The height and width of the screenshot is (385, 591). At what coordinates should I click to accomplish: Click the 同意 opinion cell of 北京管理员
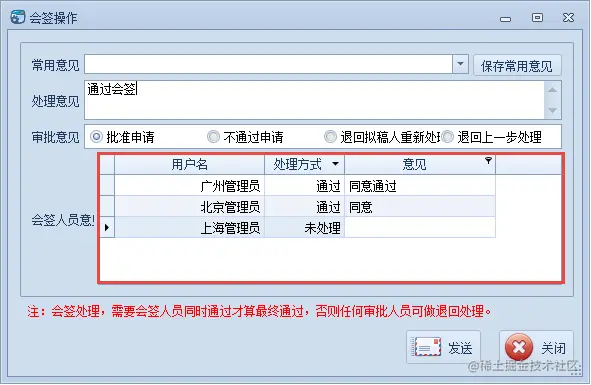[420, 207]
